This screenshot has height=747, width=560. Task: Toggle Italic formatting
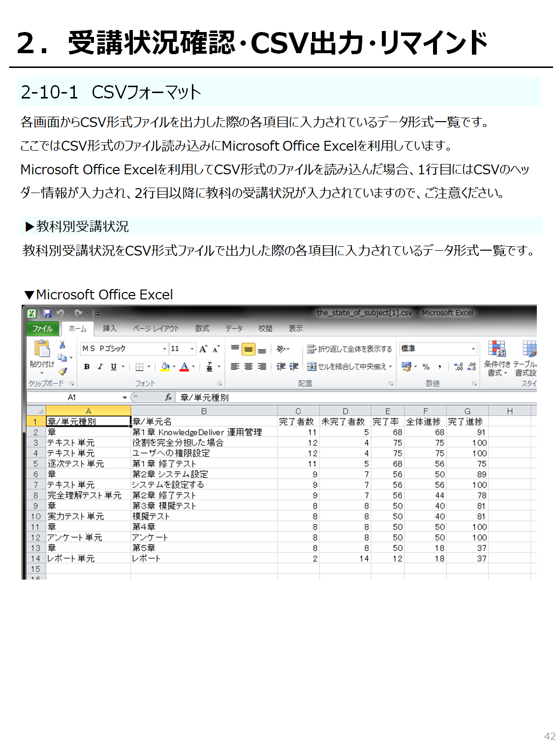(x=100, y=366)
